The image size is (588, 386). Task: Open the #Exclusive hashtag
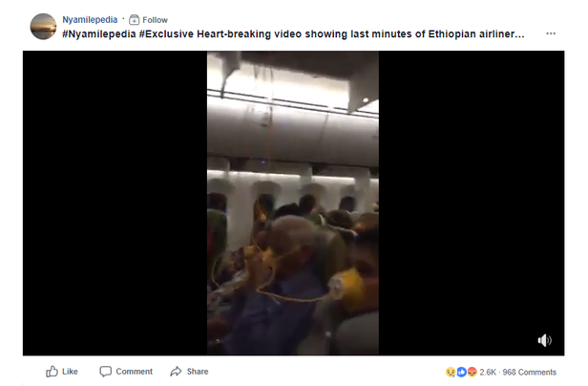(x=166, y=34)
